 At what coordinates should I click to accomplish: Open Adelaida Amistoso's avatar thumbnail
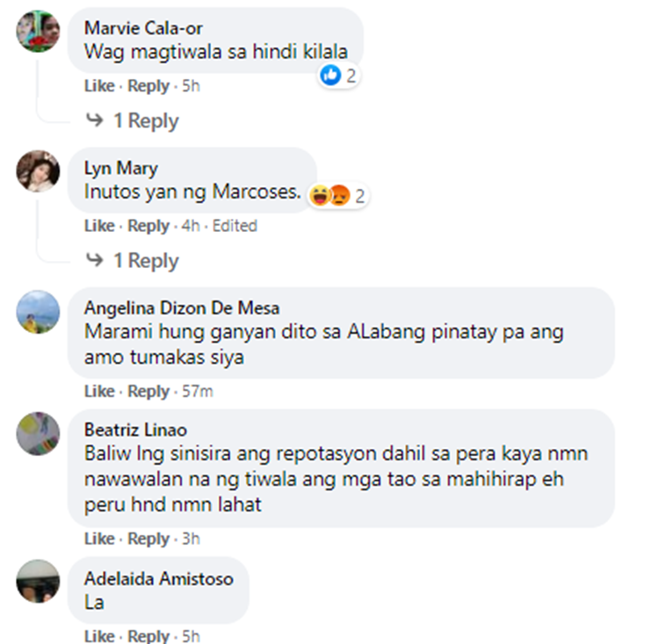(x=38, y=582)
